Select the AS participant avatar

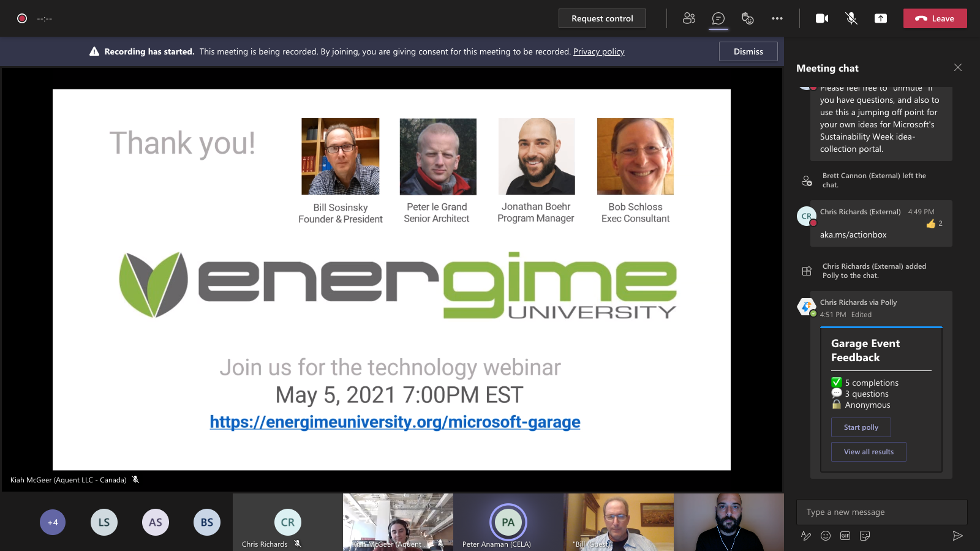pos(156,522)
